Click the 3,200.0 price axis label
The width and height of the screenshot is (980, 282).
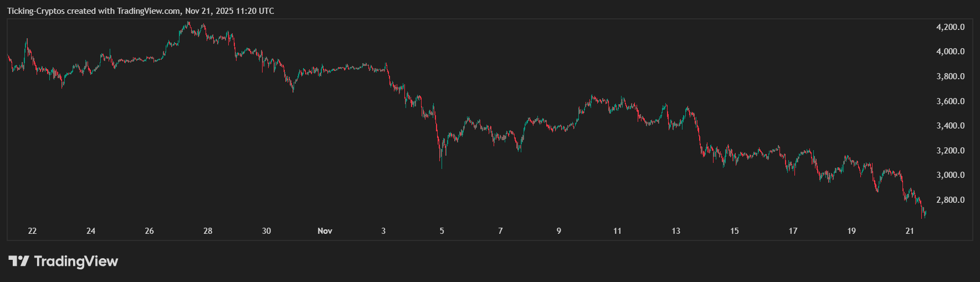pyautogui.click(x=950, y=151)
